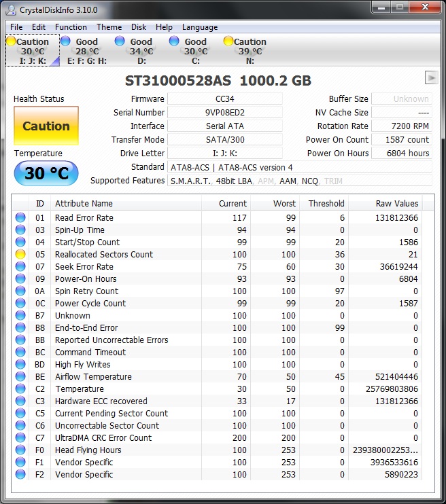Click the blue status icon for F2 Vendor Specific
Screen dimensions: 446x504
coord(20,474)
